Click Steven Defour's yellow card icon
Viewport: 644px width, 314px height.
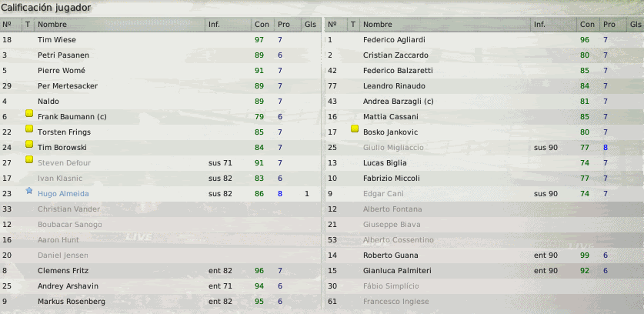point(29,159)
